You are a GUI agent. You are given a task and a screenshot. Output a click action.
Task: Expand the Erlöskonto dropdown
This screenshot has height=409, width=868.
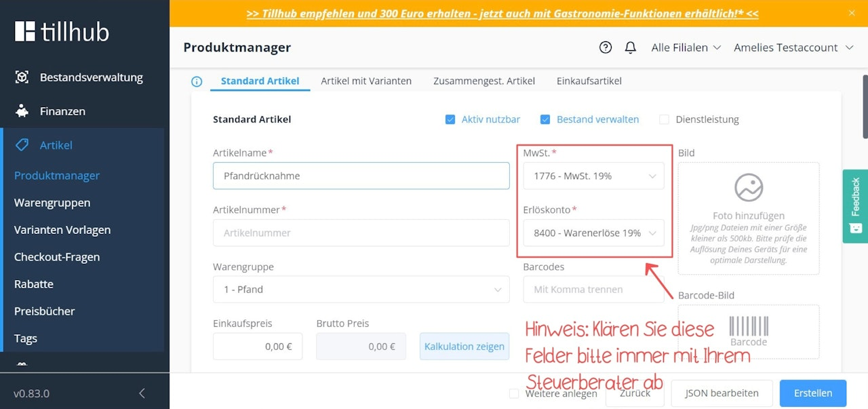593,233
